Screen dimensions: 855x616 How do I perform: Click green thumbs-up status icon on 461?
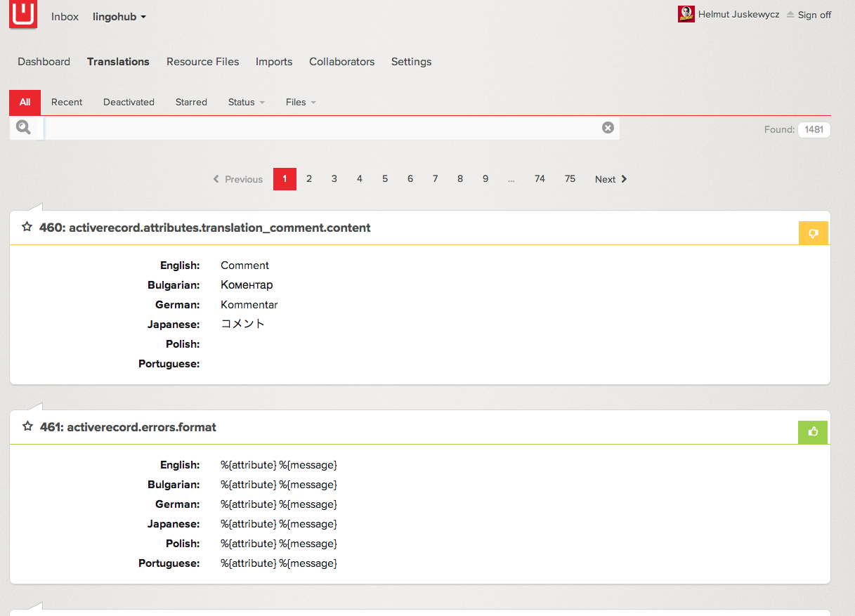click(814, 432)
